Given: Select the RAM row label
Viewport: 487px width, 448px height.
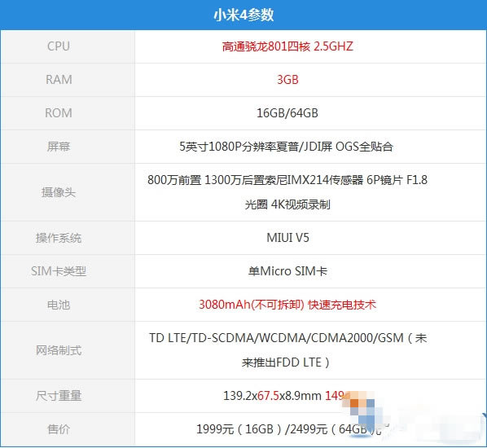Looking at the screenshot, I should (x=59, y=80).
